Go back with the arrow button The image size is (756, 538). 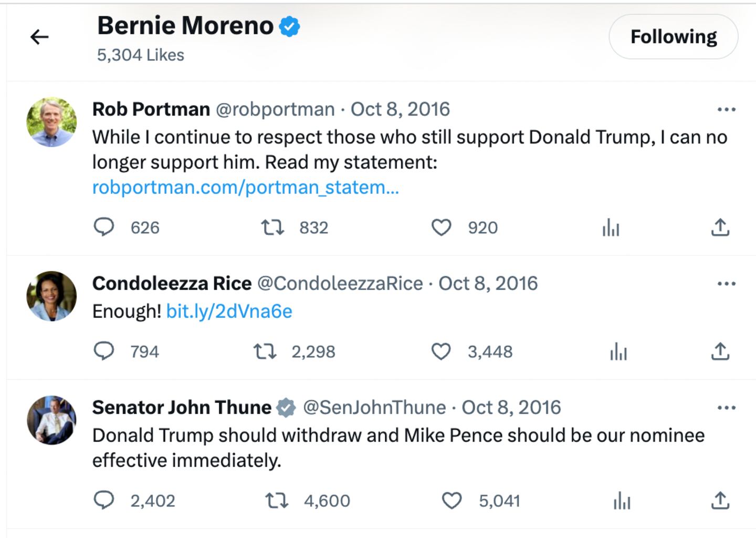[x=39, y=37]
